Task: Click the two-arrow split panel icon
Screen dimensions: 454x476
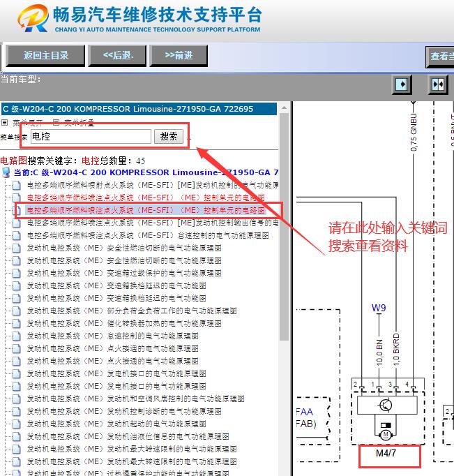Action: tap(438, 84)
